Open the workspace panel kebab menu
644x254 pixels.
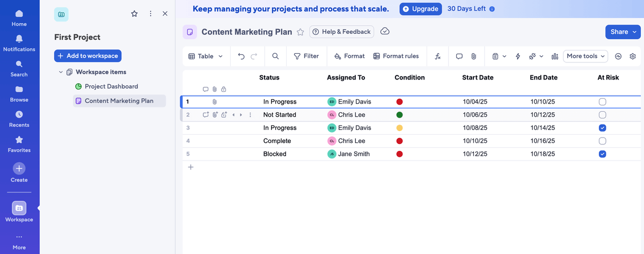(150, 14)
